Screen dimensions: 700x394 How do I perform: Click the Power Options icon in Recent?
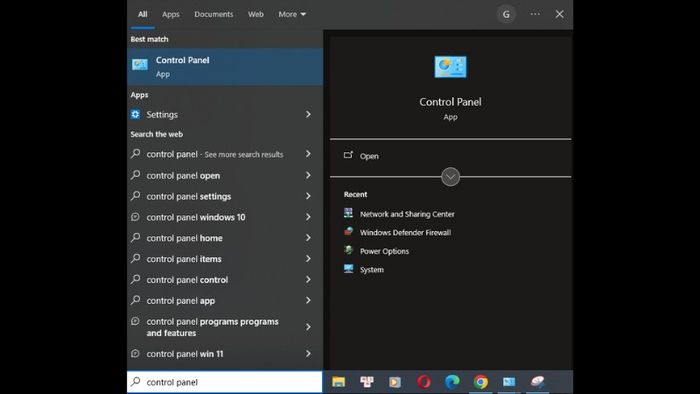pyautogui.click(x=349, y=250)
